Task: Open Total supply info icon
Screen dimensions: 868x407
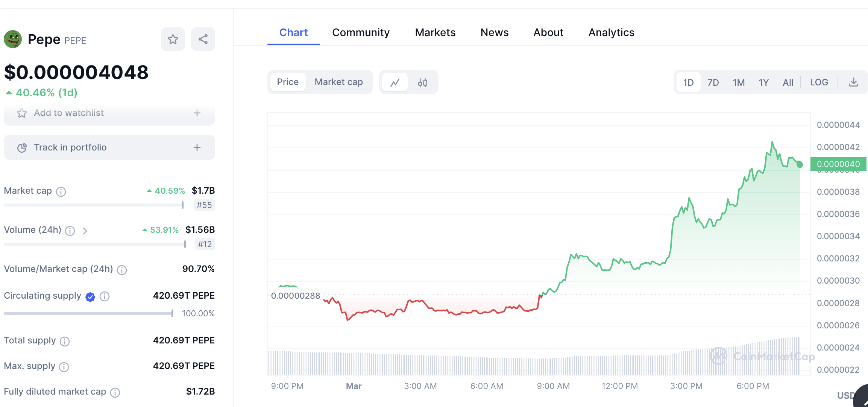Action: click(65, 341)
